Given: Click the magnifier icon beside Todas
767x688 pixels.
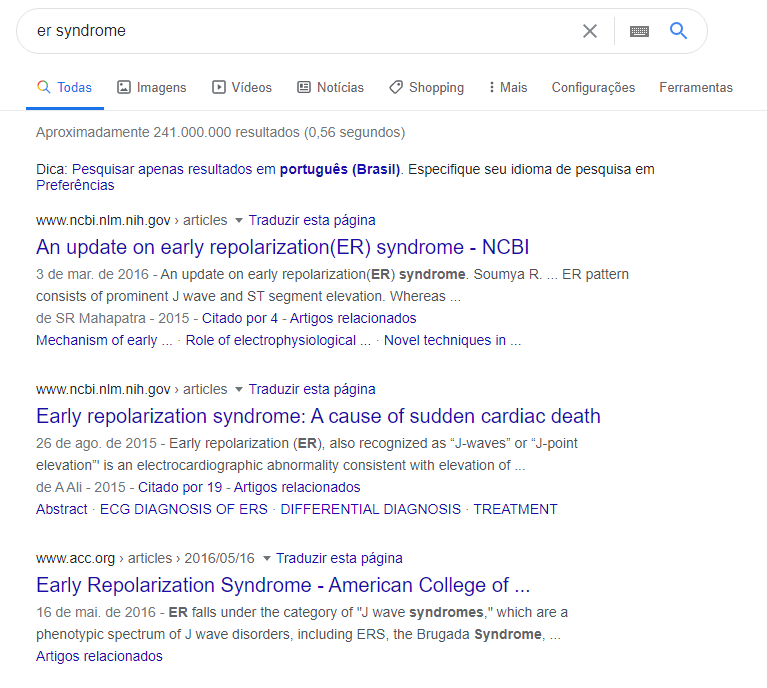Looking at the screenshot, I should coord(44,87).
